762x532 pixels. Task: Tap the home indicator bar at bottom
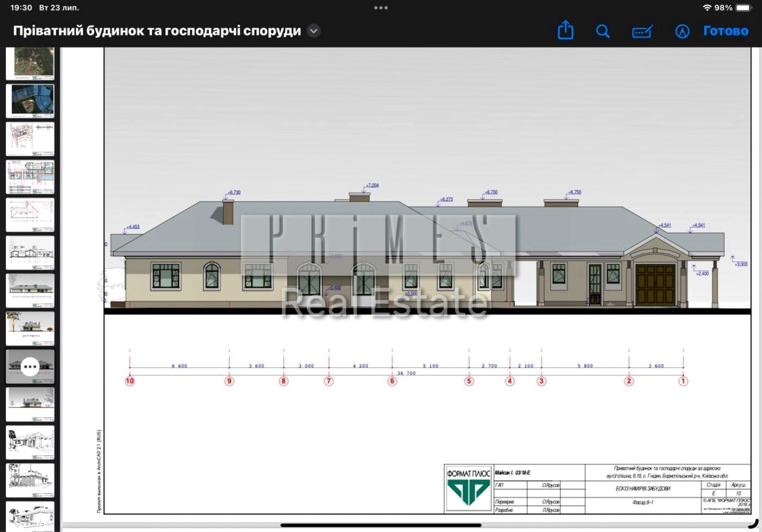tap(381, 525)
